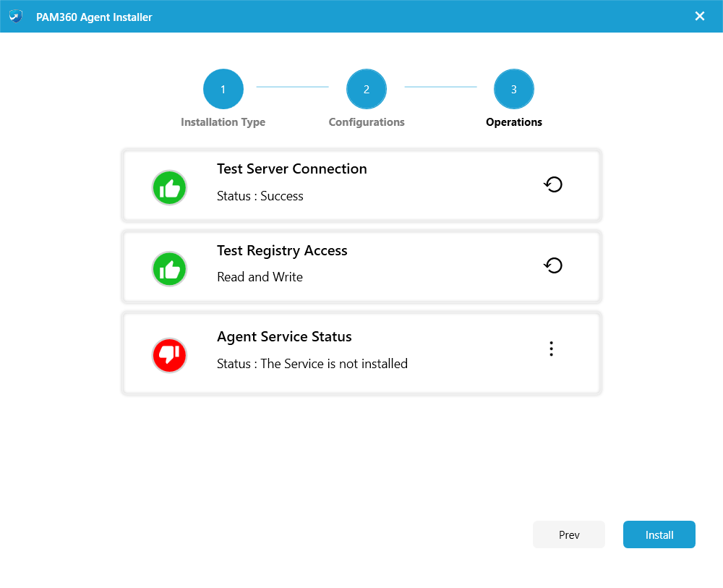Go to step 2 circle
Viewport: 723px width, 588px height.
(367, 89)
